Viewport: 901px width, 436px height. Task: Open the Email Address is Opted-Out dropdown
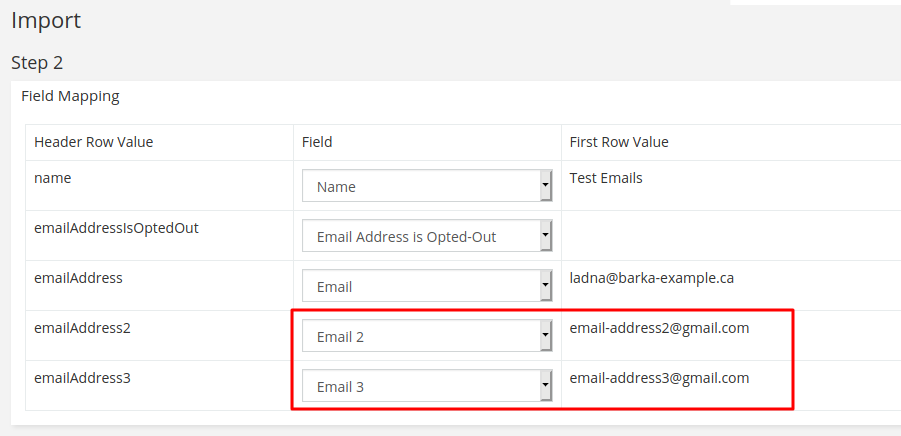coord(427,237)
